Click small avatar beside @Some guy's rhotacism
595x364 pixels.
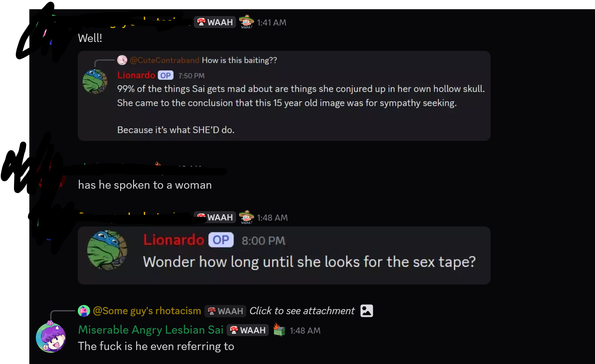(x=84, y=311)
